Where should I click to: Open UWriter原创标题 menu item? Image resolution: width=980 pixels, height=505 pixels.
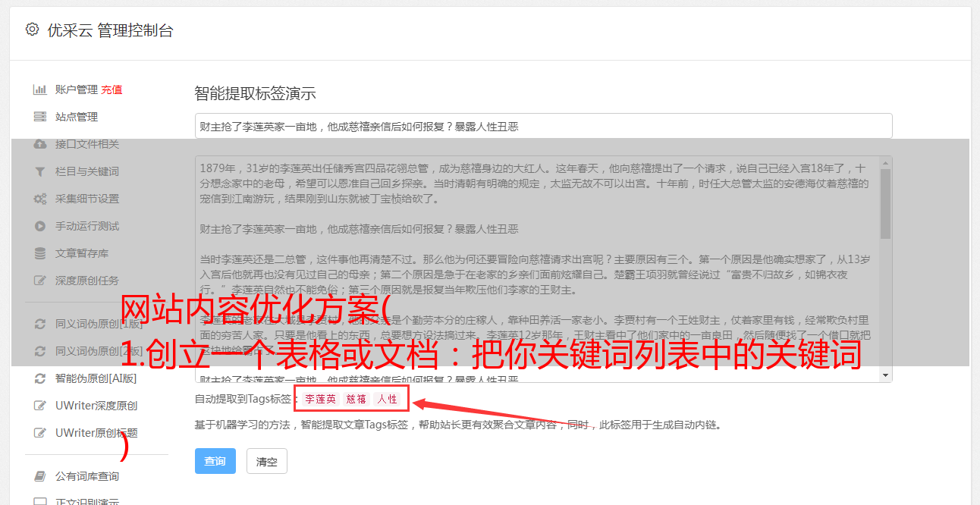click(x=96, y=433)
